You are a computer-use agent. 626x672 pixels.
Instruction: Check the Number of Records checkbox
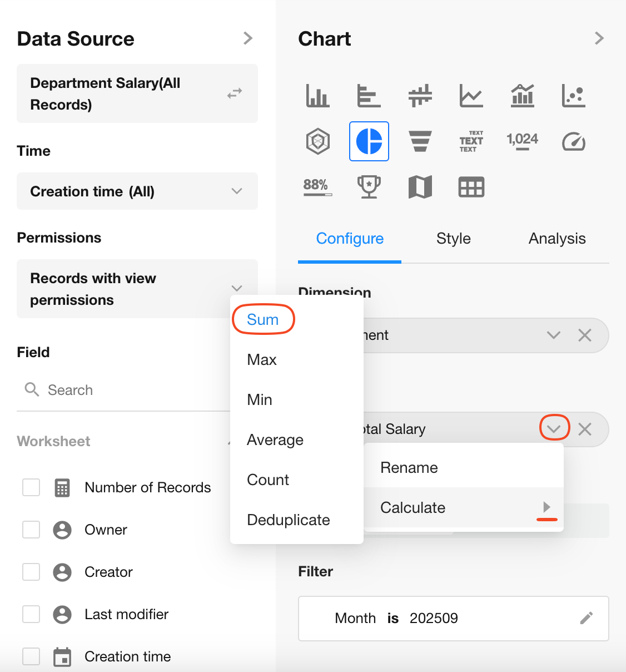pos(31,487)
